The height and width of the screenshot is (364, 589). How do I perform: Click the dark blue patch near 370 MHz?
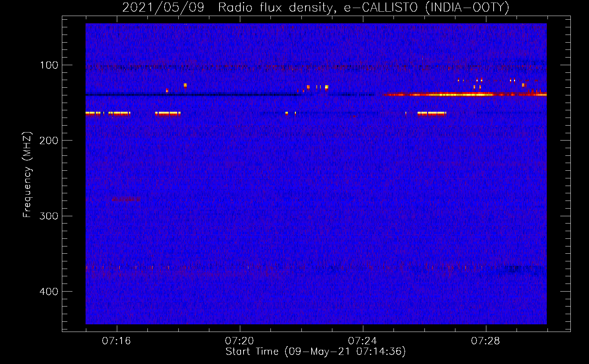click(x=521, y=270)
